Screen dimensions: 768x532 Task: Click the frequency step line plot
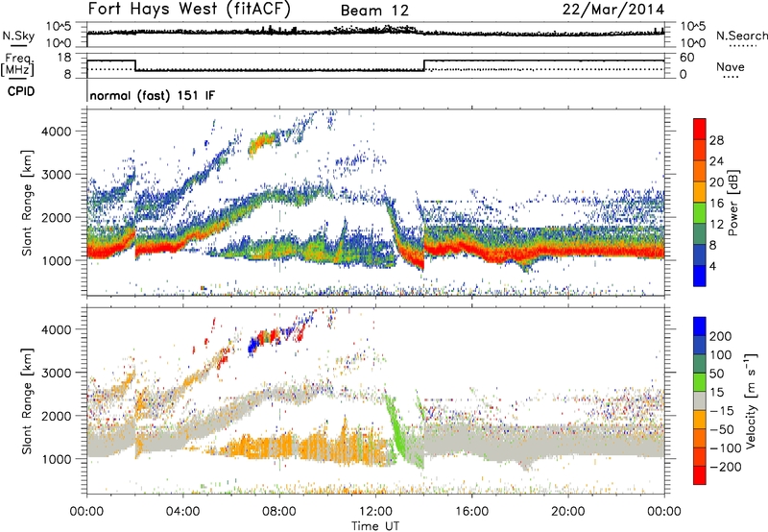(x=375, y=65)
